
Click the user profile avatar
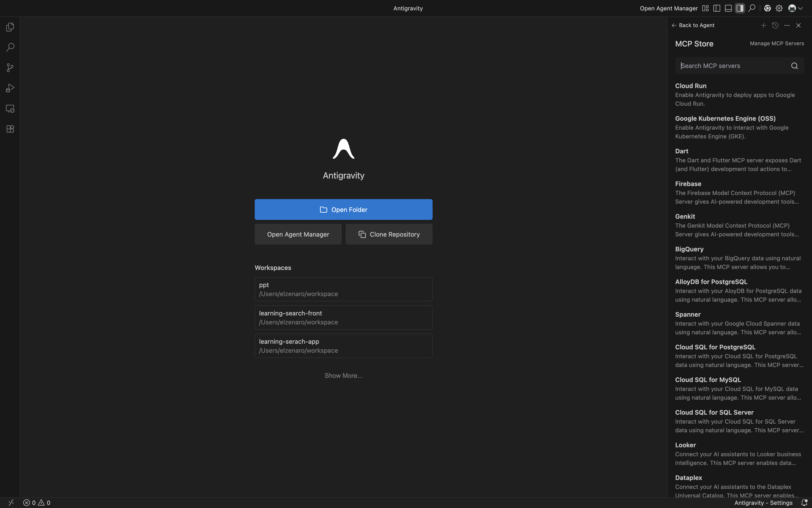point(792,8)
